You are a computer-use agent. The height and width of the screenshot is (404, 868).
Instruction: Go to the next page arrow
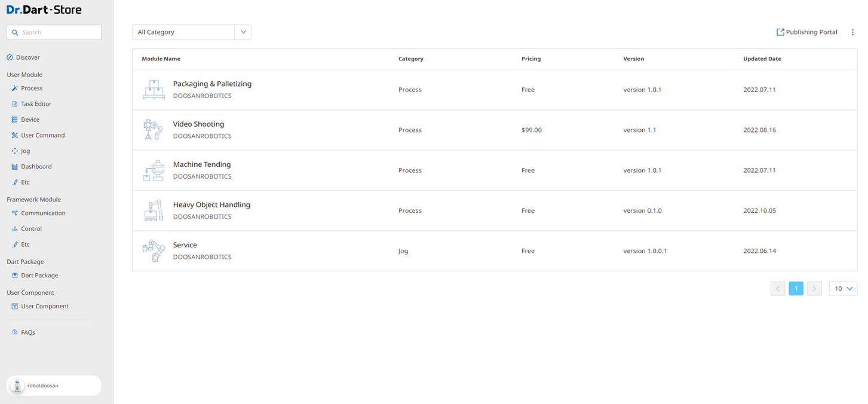[814, 289]
